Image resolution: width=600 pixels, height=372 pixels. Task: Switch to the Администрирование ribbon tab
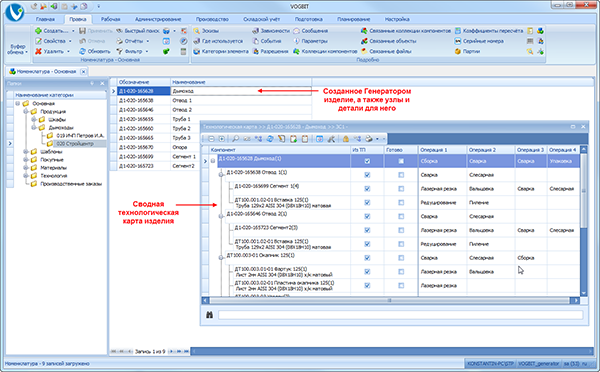pyautogui.click(x=158, y=19)
